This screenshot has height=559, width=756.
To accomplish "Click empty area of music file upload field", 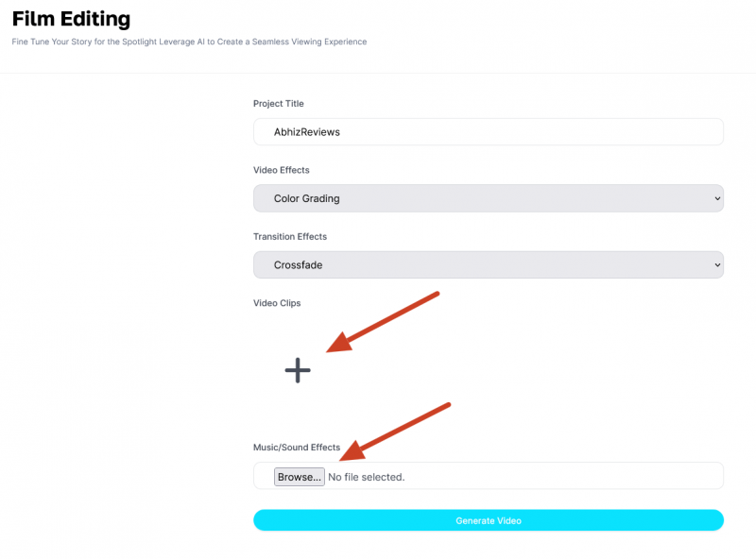I will pyautogui.click(x=564, y=476).
